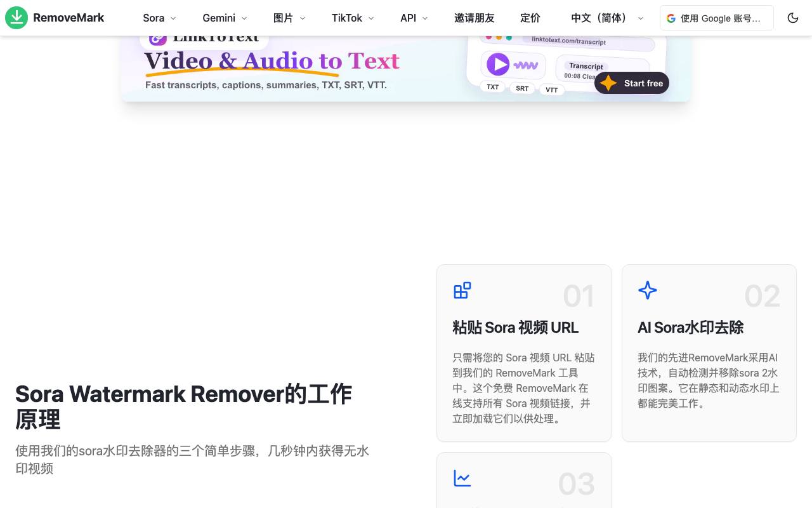Click the 粘贴 Sora 视频 URL card title
812x508 pixels.
pyautogui.click(x=516, y=328)
